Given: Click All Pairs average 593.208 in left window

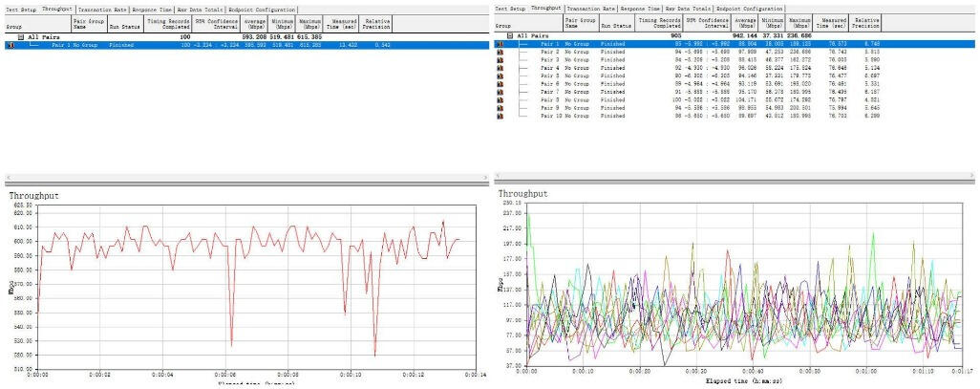Looking at the screenshot, I should point(256,37).
